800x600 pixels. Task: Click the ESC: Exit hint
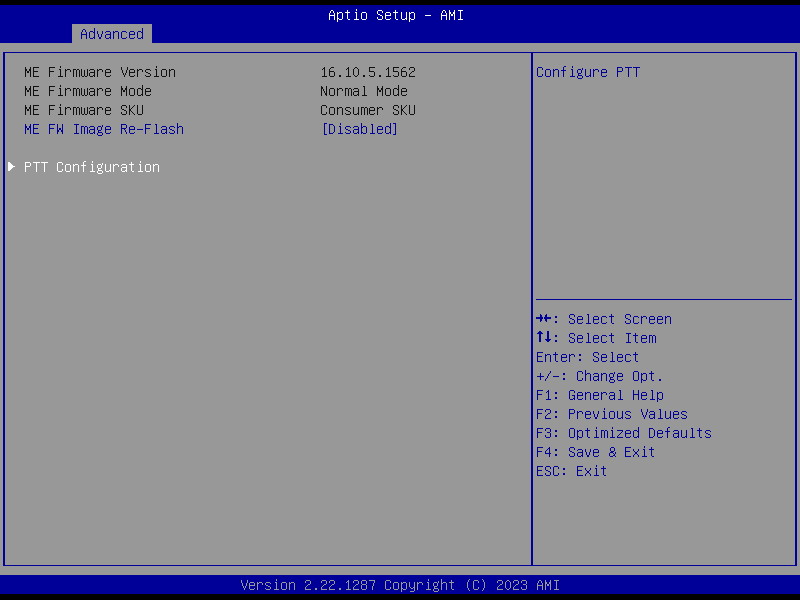(x=571, y=471)
